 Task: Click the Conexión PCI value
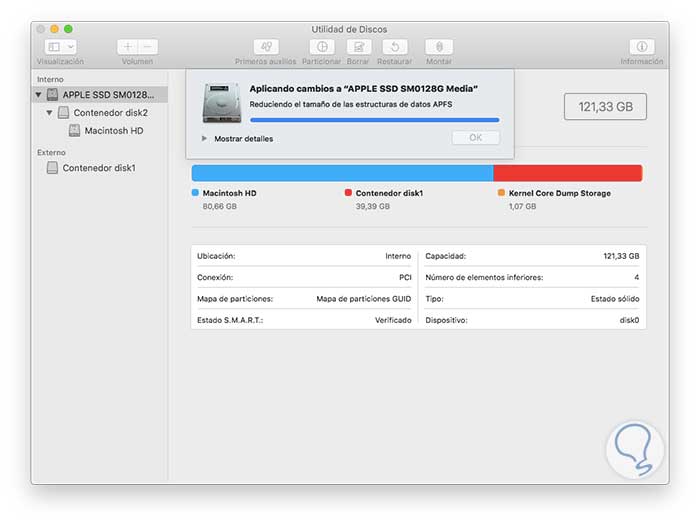point(405,277)
